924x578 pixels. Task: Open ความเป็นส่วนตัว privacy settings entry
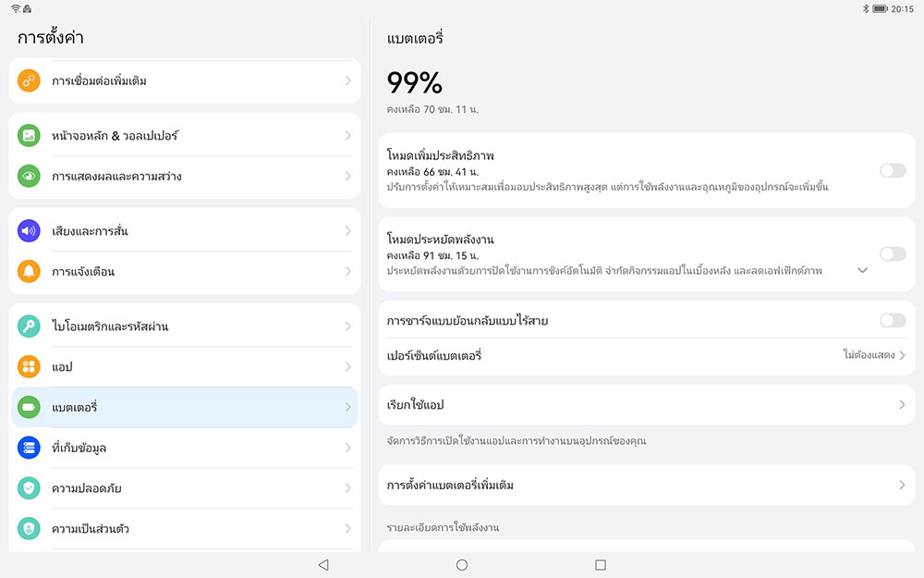tap(185, 529)
